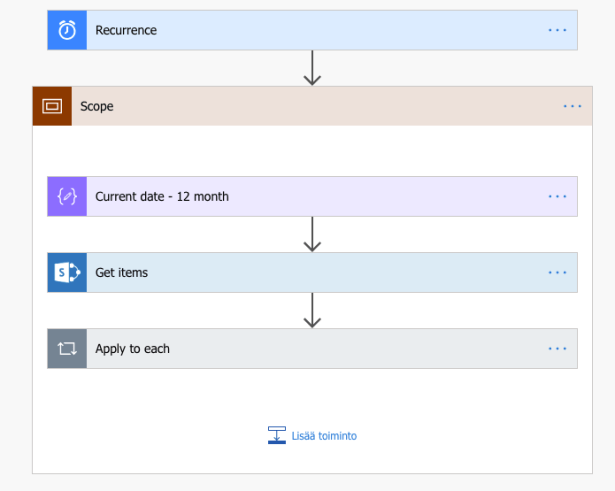Click the arrow above the Apply to each step
This screenshot has height=491, width=615.
(x=312, y=310)
